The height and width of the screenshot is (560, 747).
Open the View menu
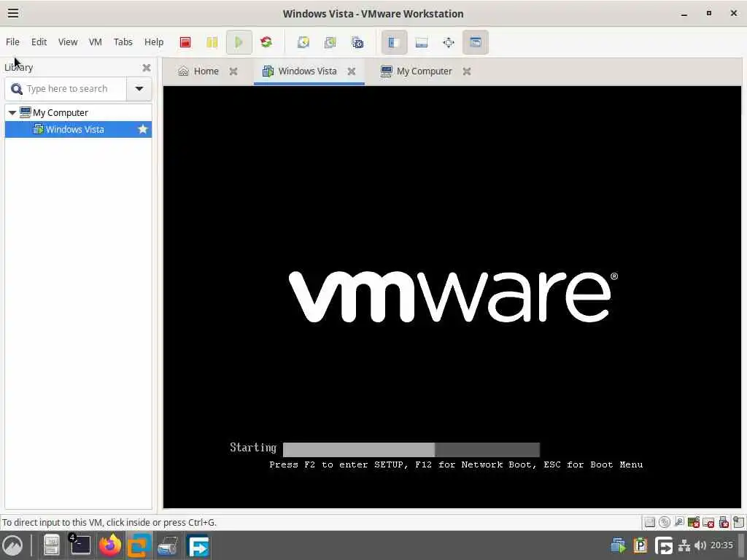(x=68, y=42)
